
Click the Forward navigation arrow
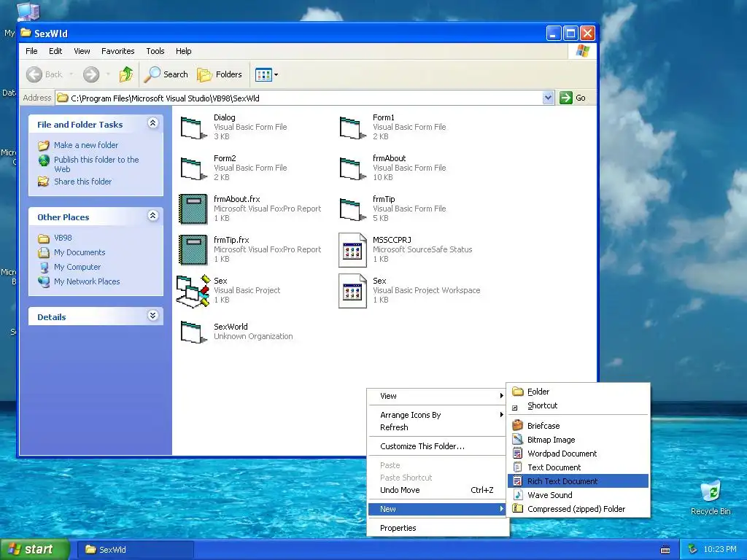click(x=91, y=74)
